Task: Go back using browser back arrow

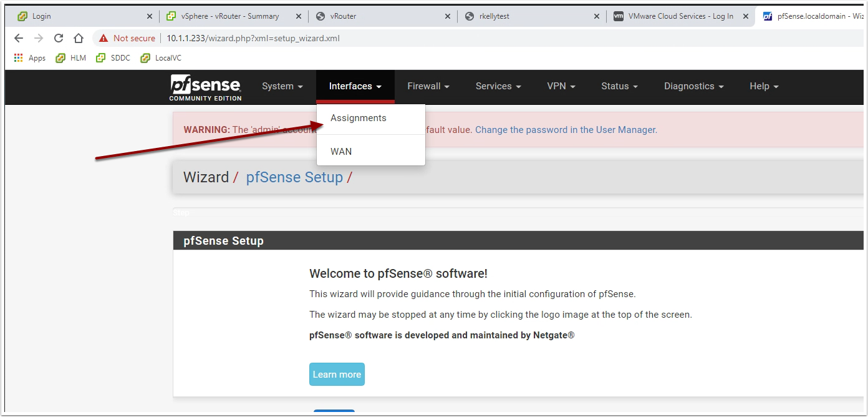Action: tap(19, 38)
